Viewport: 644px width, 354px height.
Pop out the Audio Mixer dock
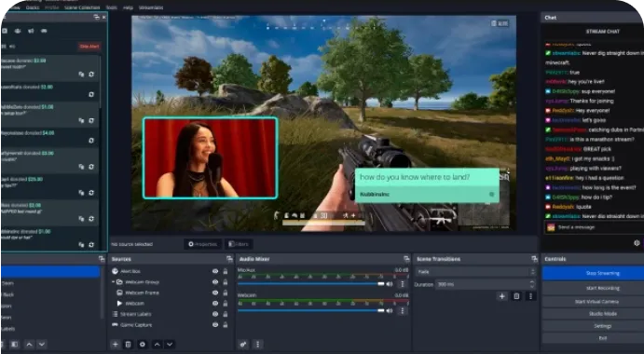[406, 259]
